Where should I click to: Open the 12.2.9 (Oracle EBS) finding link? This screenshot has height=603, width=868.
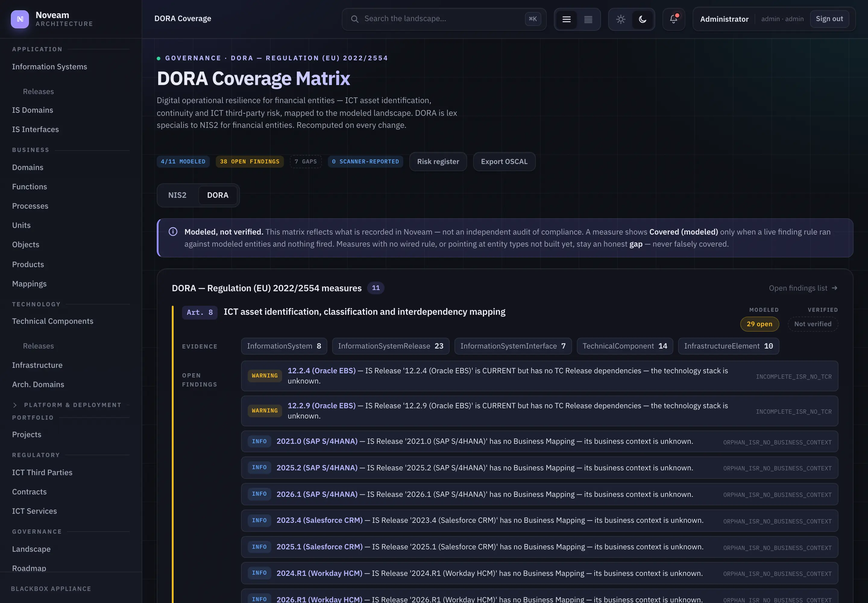tap(322, 406)
